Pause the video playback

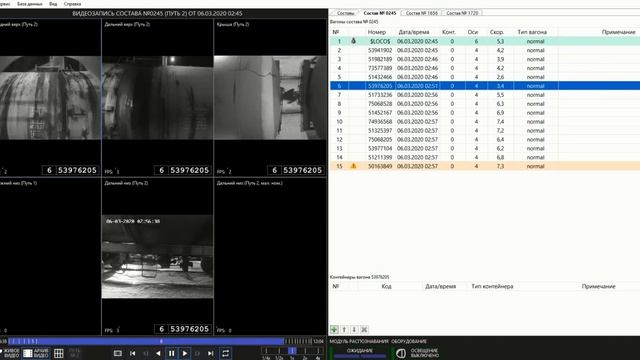171,353
